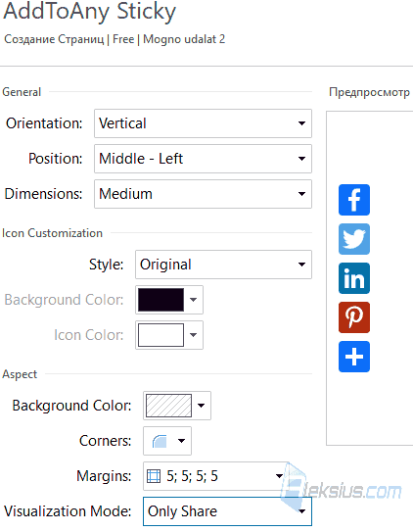Open the Icon Color picker arrow
Viewport: 413px width, 532px height.
(x=193, y=335)
